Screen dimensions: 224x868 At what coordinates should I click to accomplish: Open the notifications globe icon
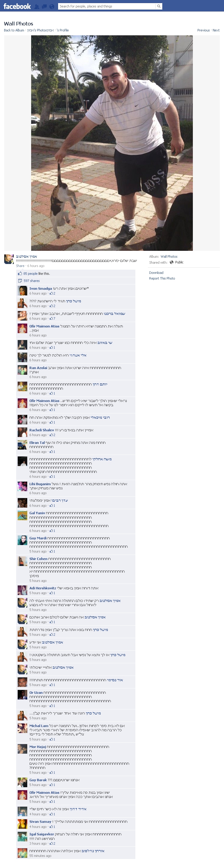52,6
